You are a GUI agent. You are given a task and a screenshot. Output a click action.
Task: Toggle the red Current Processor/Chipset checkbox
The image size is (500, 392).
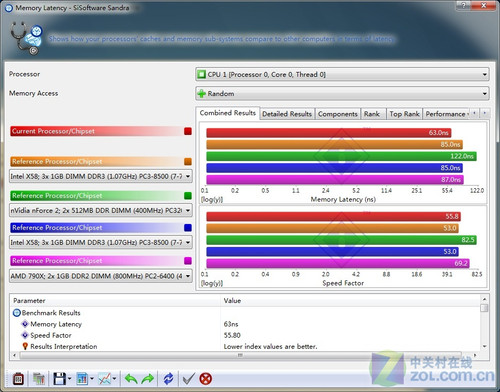coord(188,131)
